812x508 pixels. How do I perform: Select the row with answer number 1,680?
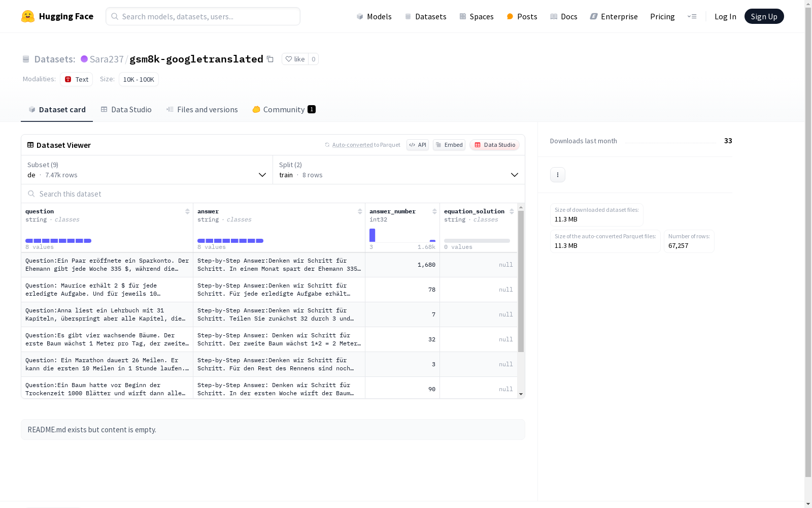[269, 265]
